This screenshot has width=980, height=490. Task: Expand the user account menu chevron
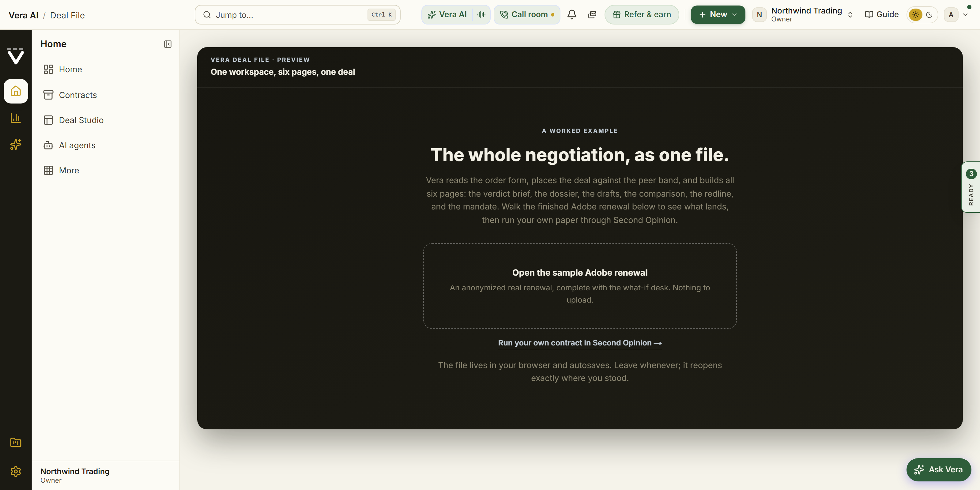pyautogui.click(x=965, y=15)
